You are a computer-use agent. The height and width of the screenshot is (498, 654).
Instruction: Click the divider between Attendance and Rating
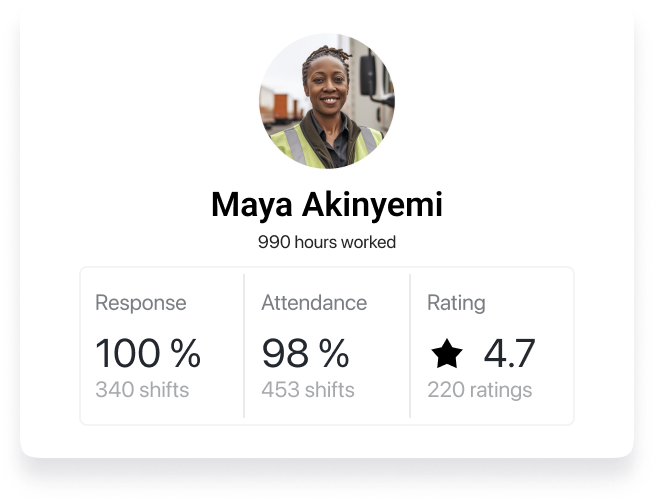pyautogui.click(x=410, y=346)
